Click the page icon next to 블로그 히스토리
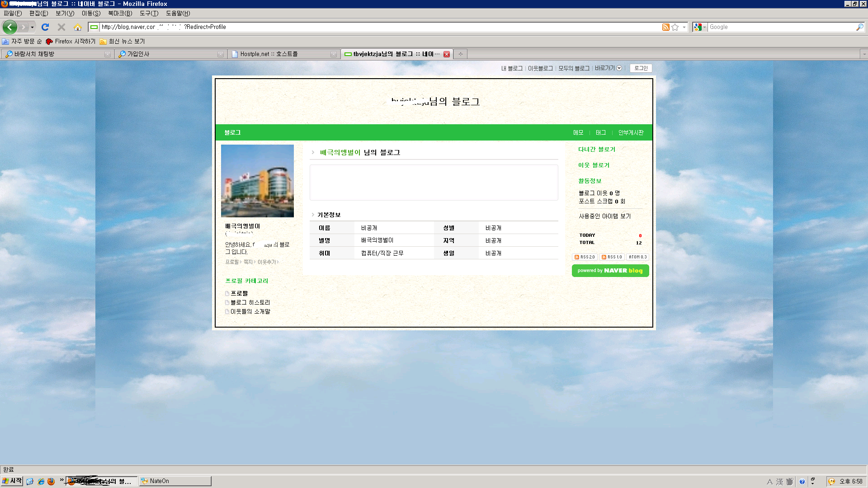The height and width of the screenshot is (488, 868). (x=227, y=302)
